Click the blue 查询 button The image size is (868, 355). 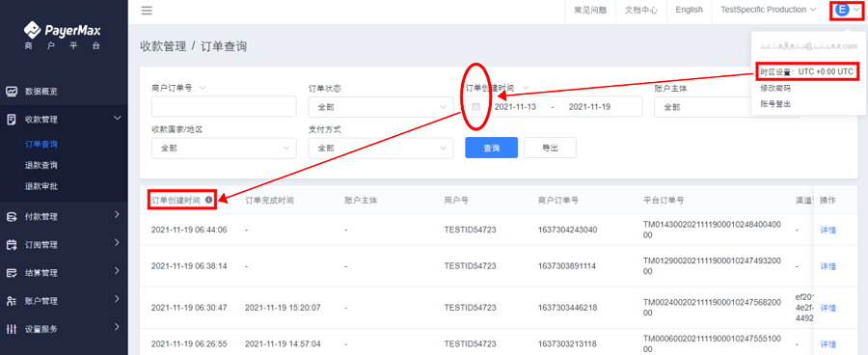[492, 148]
